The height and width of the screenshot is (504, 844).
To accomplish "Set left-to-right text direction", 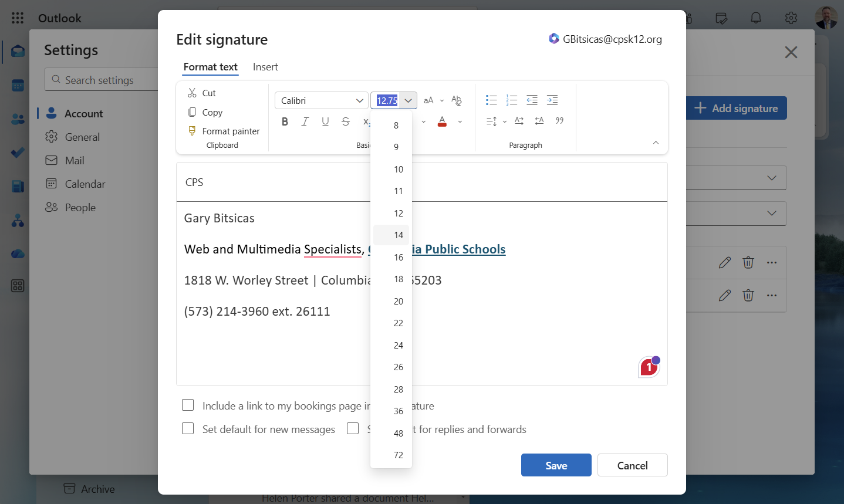I will [x=519, y=121].
